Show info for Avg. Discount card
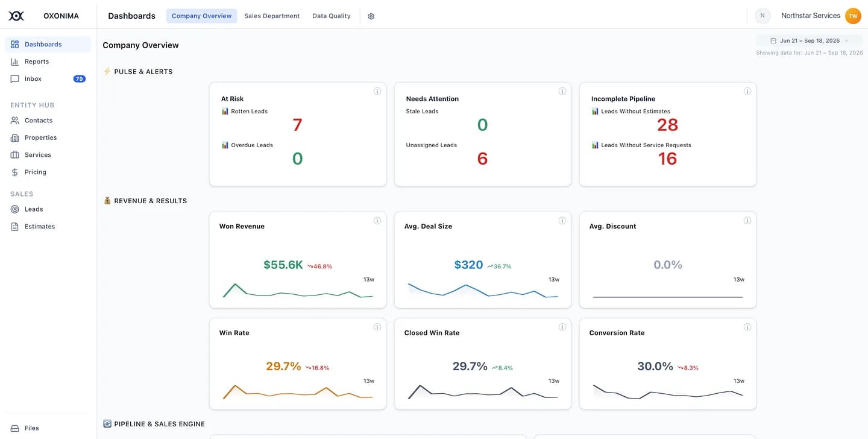 pyautogui.click(x=747, y=221)
